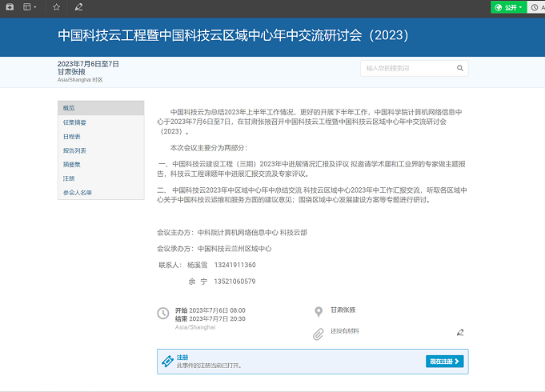Click the clock icon beside start time
The image size is (545, 392).
point(163,314)
